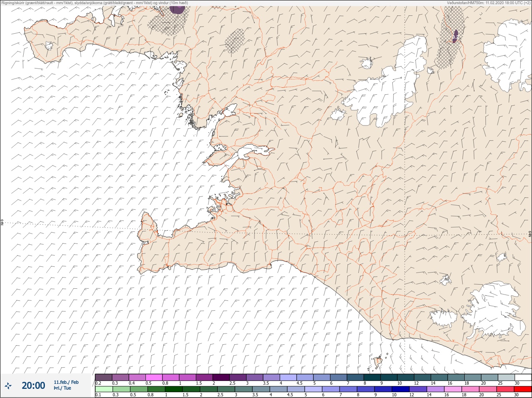Pick the pale pink bottom-row swatch at 16

click(x=453, y=389)
